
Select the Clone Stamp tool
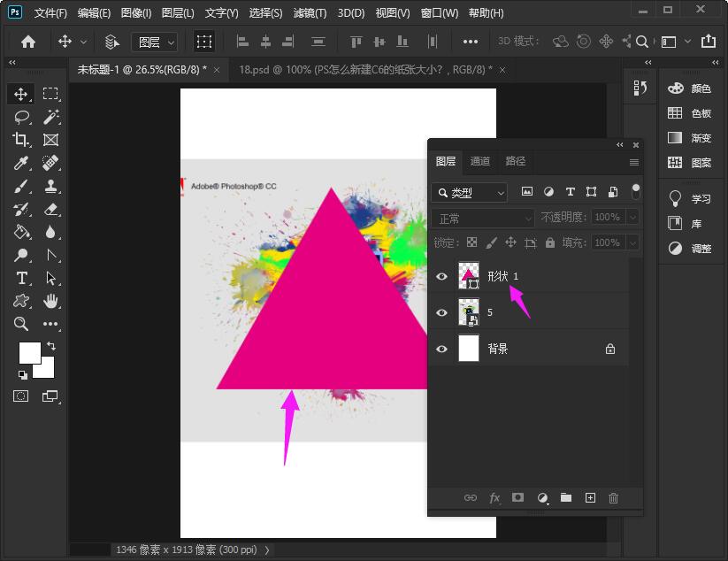[x=50, y=186]
